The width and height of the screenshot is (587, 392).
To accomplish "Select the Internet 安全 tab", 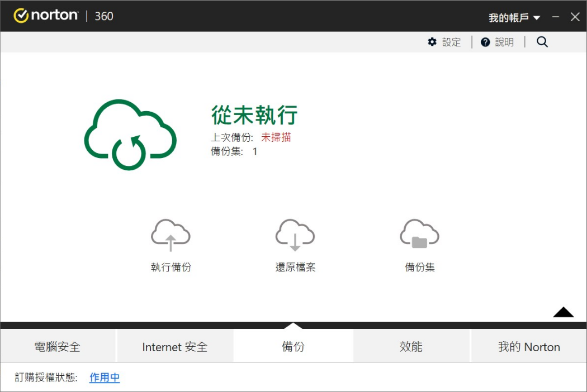I will [174, 347].
